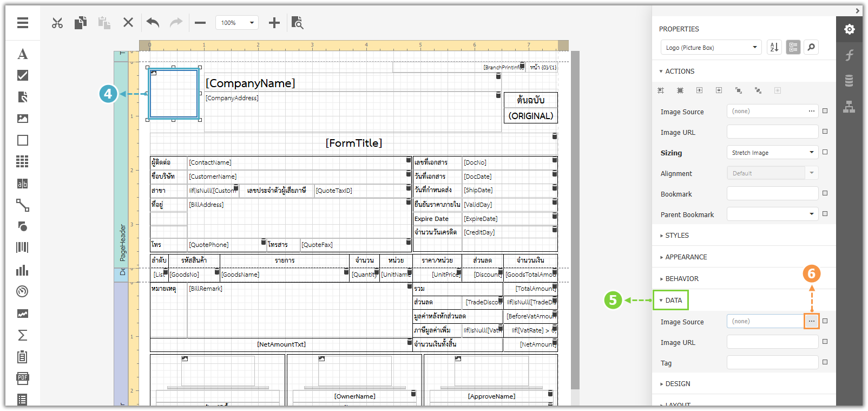Image resolution: width=868 pixels, height=411 pixels.
Task: Open the hamburger menu
Action: 23,23
